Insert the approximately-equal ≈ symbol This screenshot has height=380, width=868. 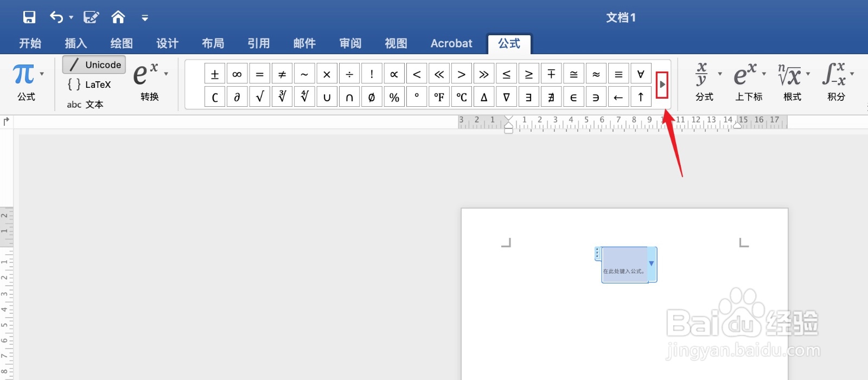tap(596, 74)
